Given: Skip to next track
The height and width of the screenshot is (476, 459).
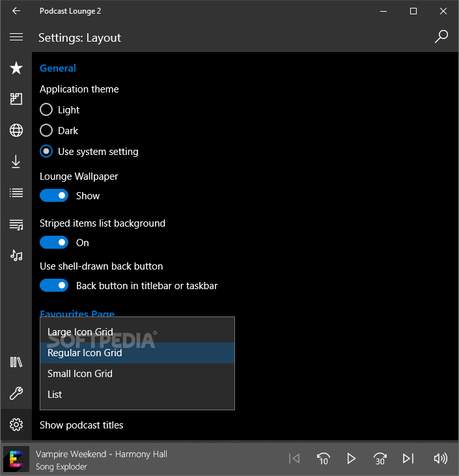Looking at the screenshot, I should tap(408, 458).
